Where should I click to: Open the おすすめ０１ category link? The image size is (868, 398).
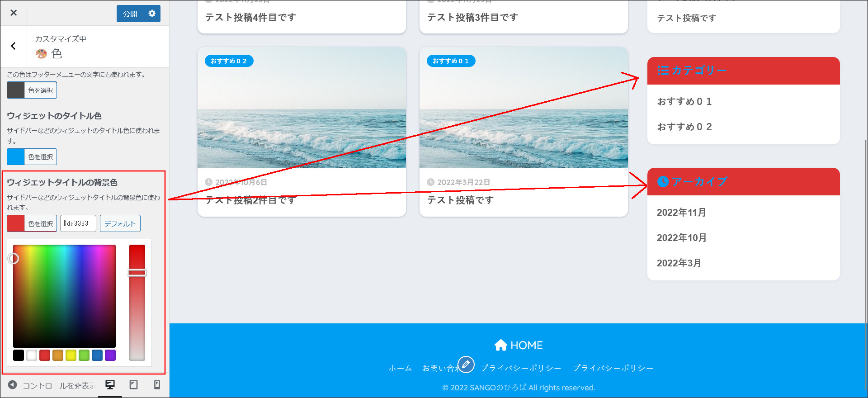(684, 101)
